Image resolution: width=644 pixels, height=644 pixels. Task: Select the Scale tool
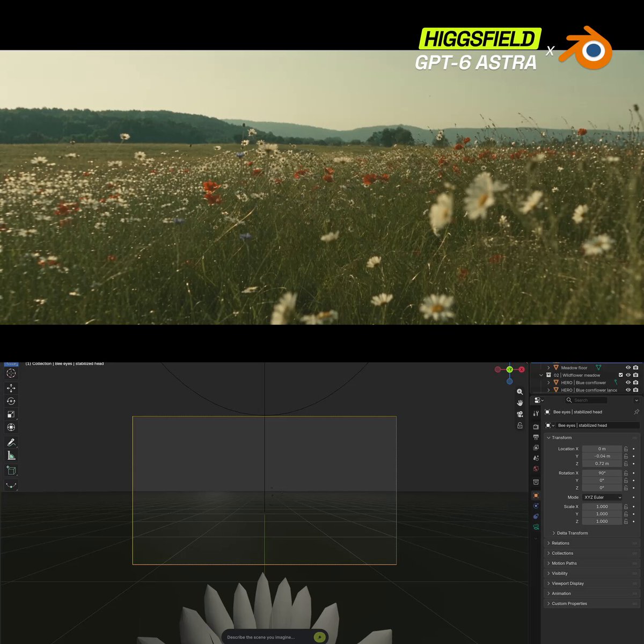11,414
